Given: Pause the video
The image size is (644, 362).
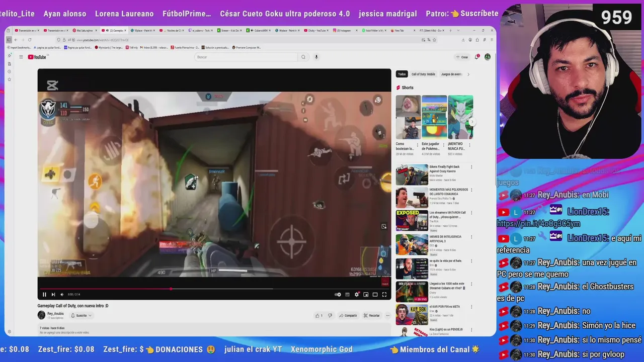Looking at the screenshot, I should (44, 295).
